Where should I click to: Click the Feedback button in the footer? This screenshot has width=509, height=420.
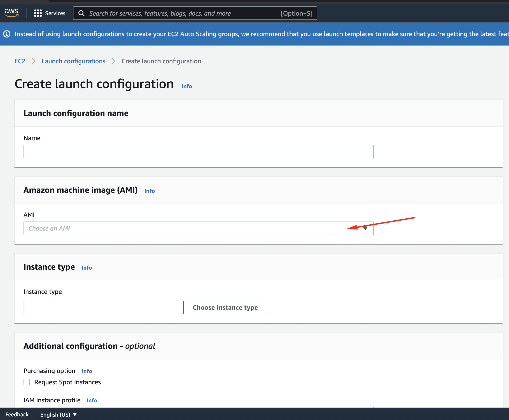(17, 414)
